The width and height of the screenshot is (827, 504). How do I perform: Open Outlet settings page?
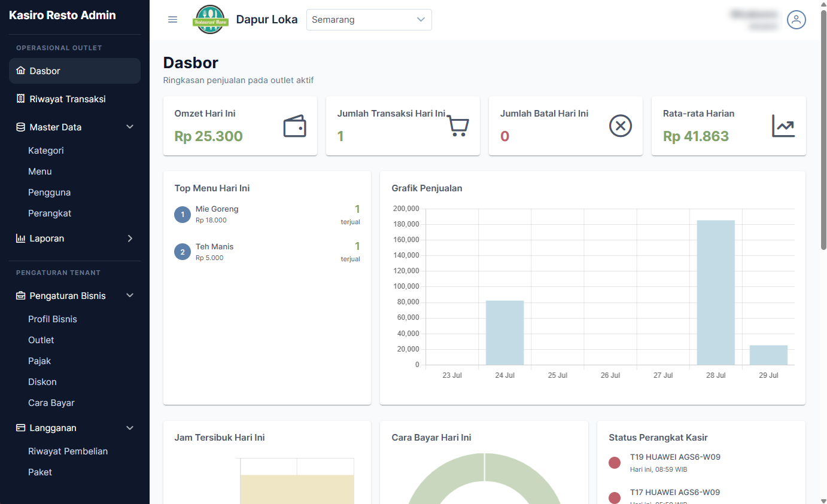[41, 340]
